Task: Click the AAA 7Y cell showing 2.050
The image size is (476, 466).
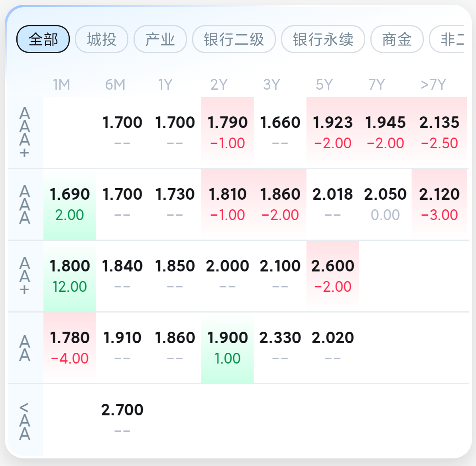Action: (x=385, y=204)
